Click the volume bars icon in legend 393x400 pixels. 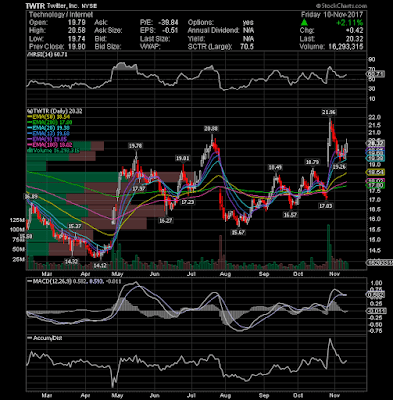[29, 150]
